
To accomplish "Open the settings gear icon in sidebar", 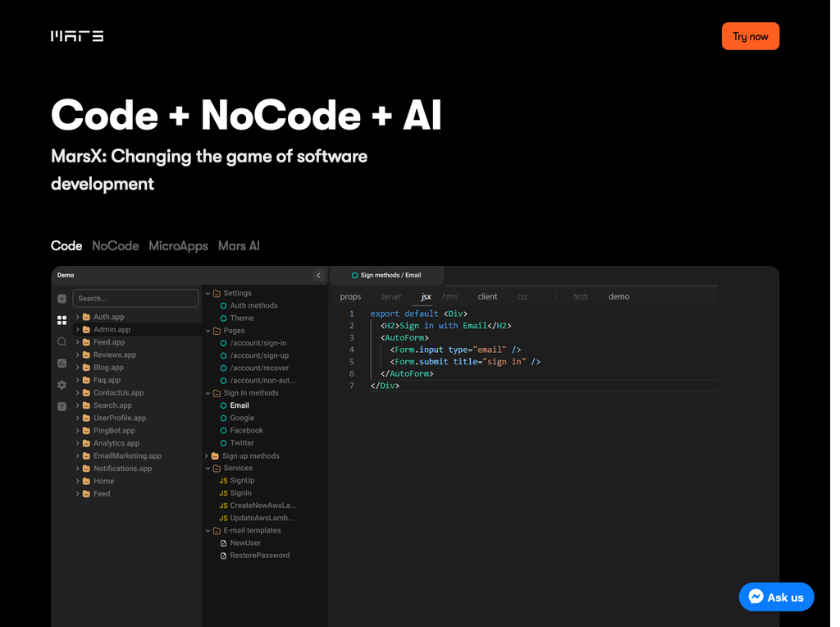I will tap(62, 385).
